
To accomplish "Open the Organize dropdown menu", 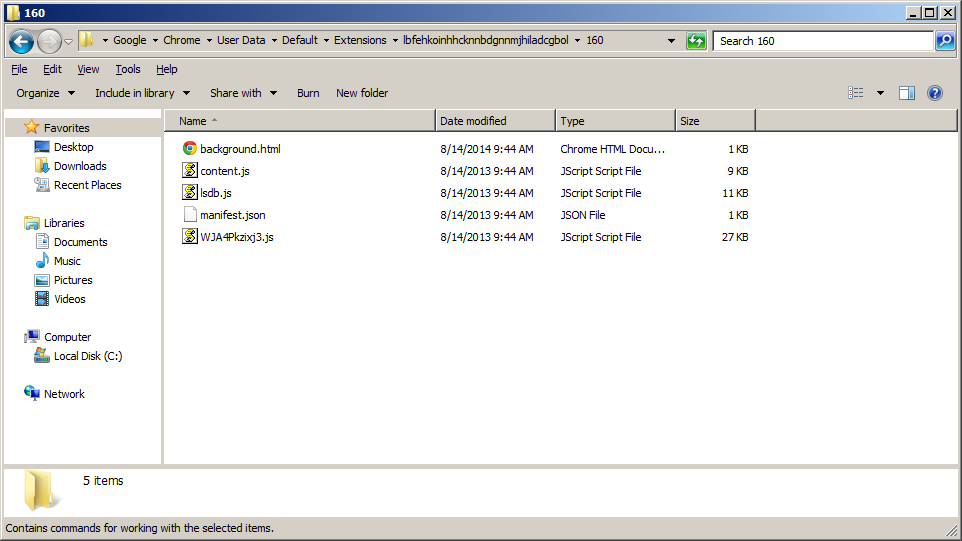I will 45,93.
